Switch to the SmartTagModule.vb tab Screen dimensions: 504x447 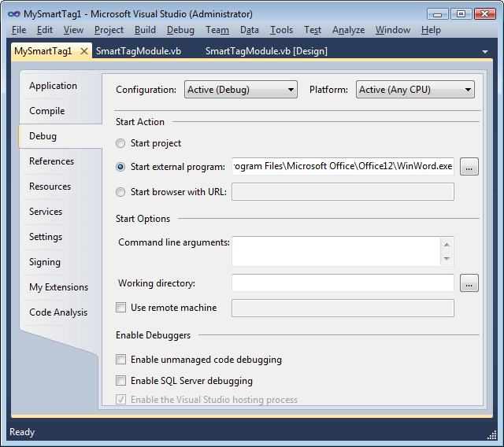pyautogui.click(x=139, y=51)
